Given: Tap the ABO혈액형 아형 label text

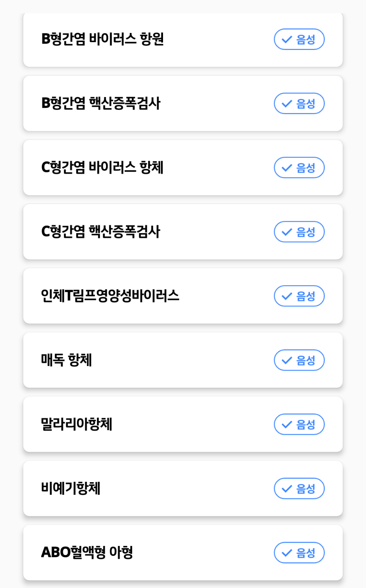Looking at the screenshot, I should (87, 552).
